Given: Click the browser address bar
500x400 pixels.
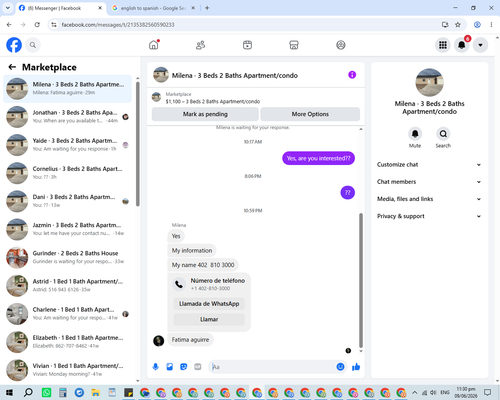Looking at the screenshot, I should (247, 25).
